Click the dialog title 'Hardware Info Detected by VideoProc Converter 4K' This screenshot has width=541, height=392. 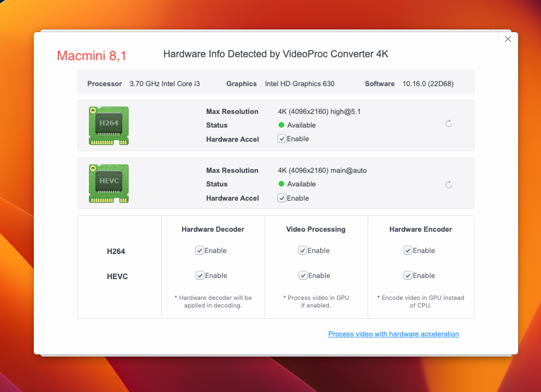point(275,54)
